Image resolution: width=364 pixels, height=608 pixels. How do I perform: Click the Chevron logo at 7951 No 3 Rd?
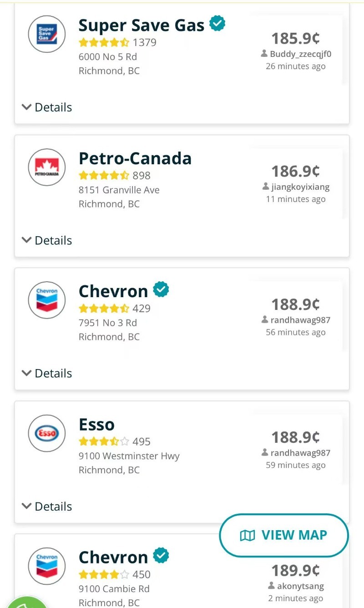(47, 300)
